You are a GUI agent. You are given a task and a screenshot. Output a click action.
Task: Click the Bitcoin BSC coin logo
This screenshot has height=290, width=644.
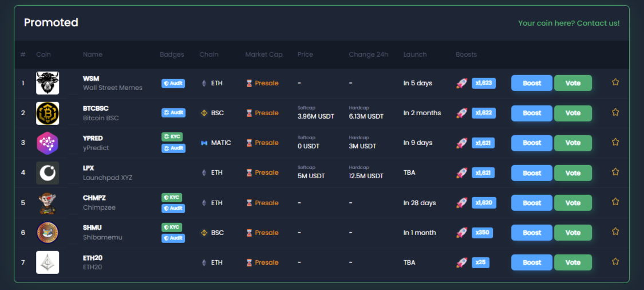(x=48, y=113)
